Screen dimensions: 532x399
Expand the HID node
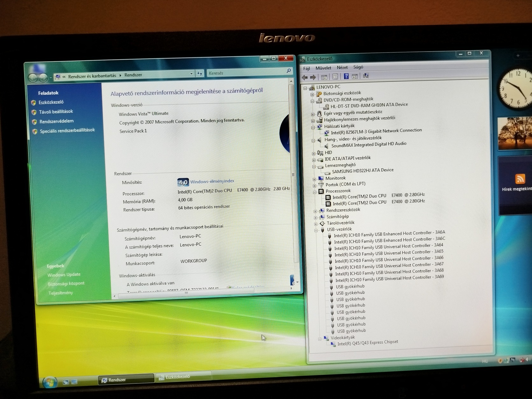click(314, 153)
